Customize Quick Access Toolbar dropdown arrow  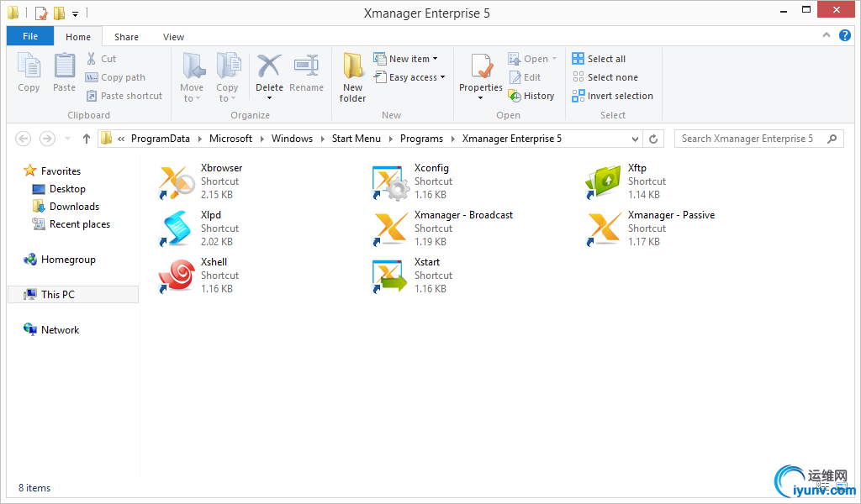tap(75, 13)
